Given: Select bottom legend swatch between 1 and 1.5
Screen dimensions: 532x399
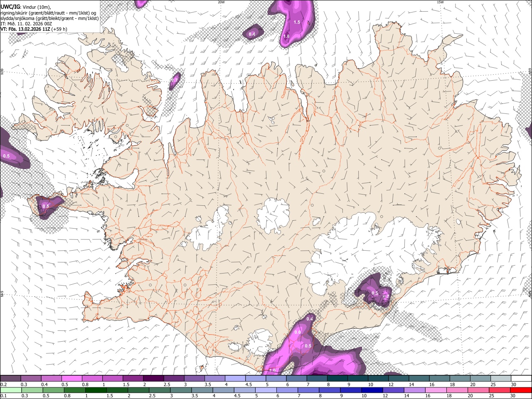Looking at the screenshot, I should click(96, 390).
